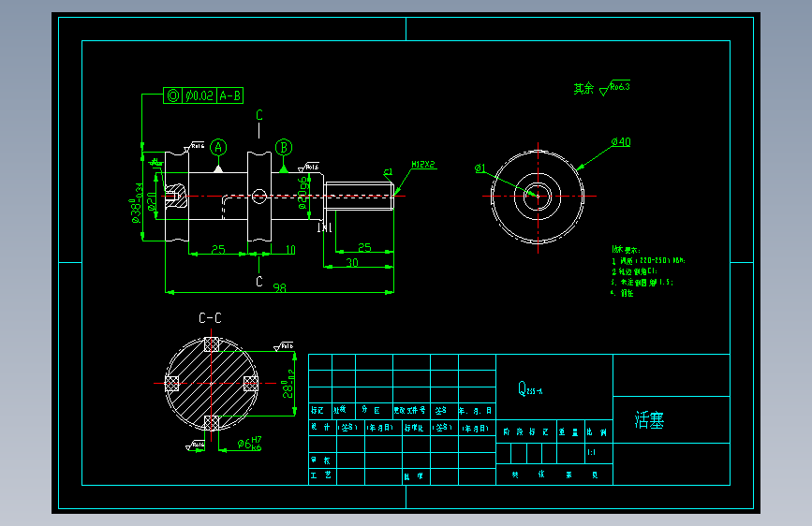The width and height of the screenshot is (812, 526).
Task: Click the ⌀20g6 diameter dimension
Action: (x=303, y=193)
